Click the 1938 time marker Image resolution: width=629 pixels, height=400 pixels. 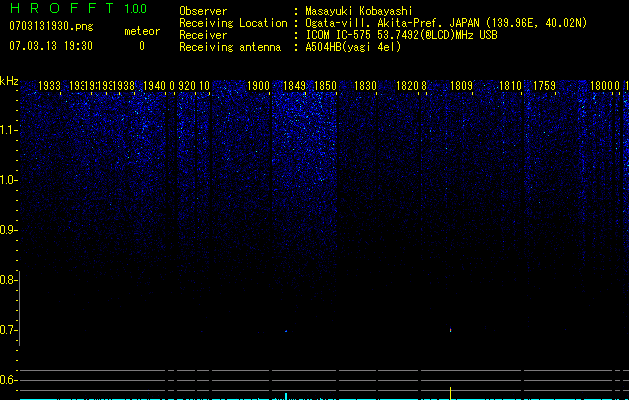point(124,86)
